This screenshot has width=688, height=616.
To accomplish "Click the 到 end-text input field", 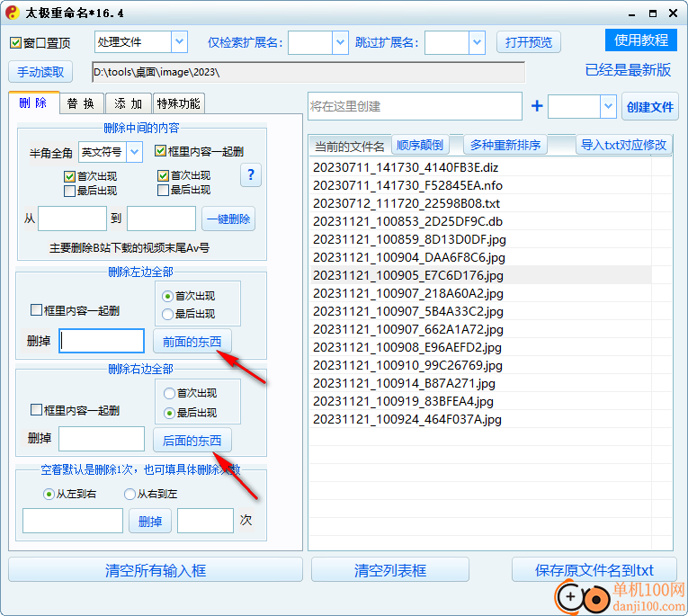I will [162, 219].
